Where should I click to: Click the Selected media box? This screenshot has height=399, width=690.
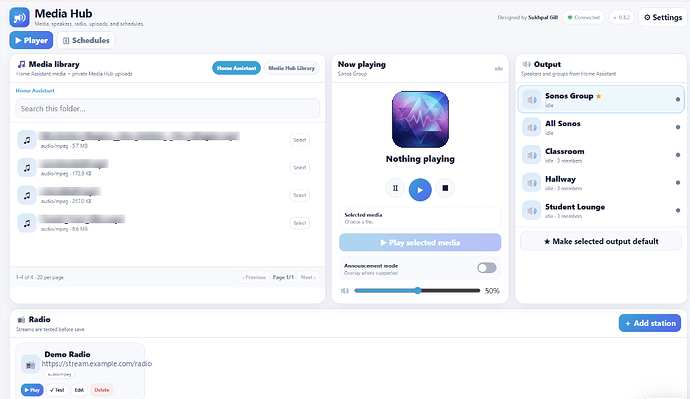tap(420, 218)
